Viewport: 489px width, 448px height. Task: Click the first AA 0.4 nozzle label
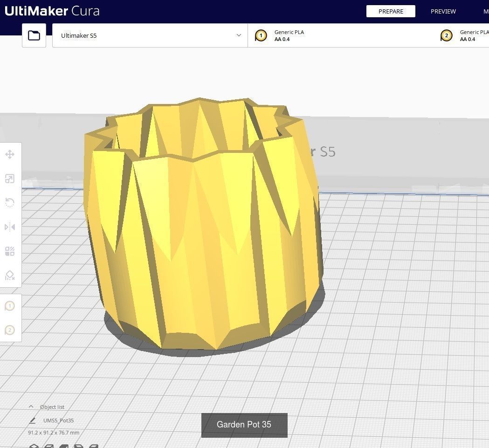pos(282,39)
